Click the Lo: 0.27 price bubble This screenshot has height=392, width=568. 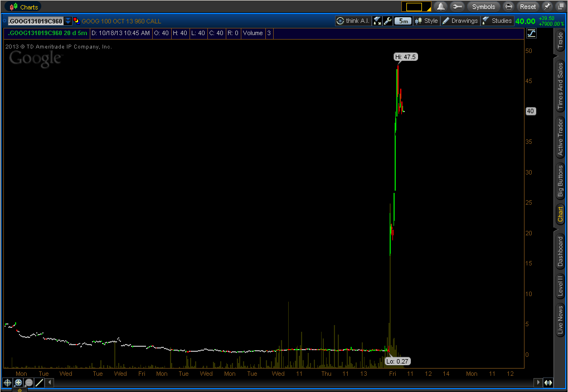tap(397, 361)
